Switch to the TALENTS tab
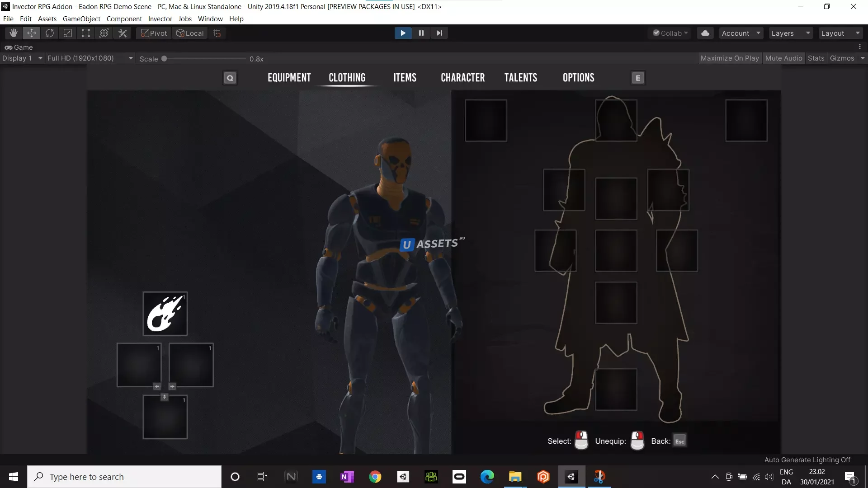 point(520,78)
